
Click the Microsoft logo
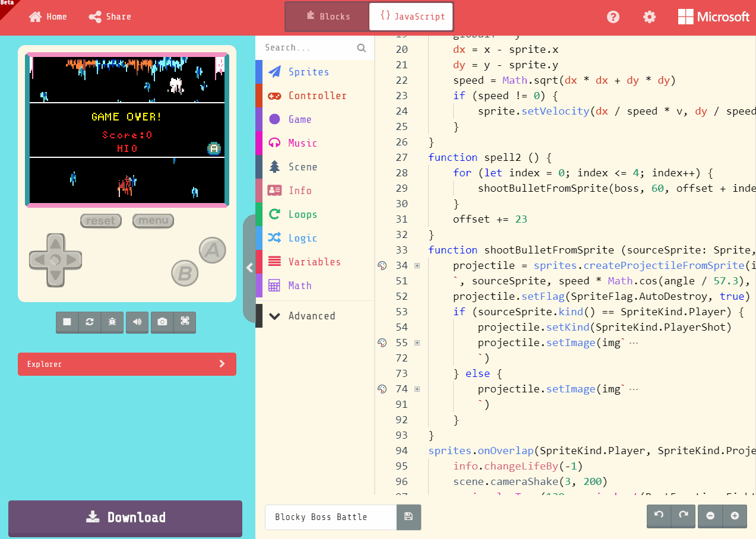pyautogui.click(x=714, y=17)
